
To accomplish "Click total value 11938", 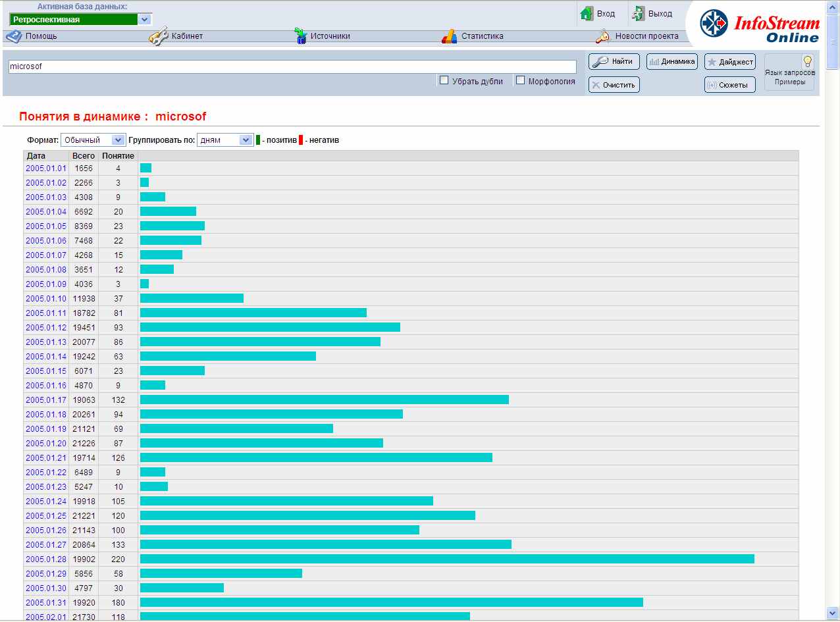I will (x=84, y=299).
